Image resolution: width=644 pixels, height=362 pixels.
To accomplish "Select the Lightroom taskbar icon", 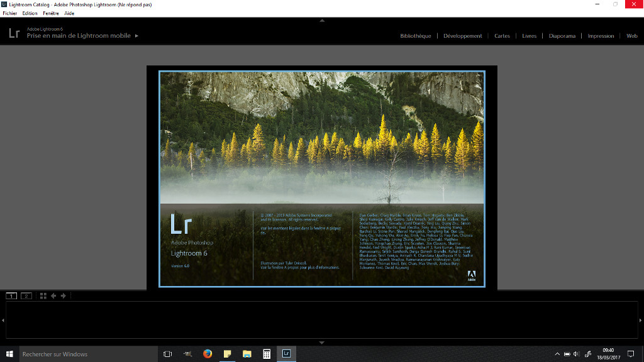I will (x=286, y=354).
